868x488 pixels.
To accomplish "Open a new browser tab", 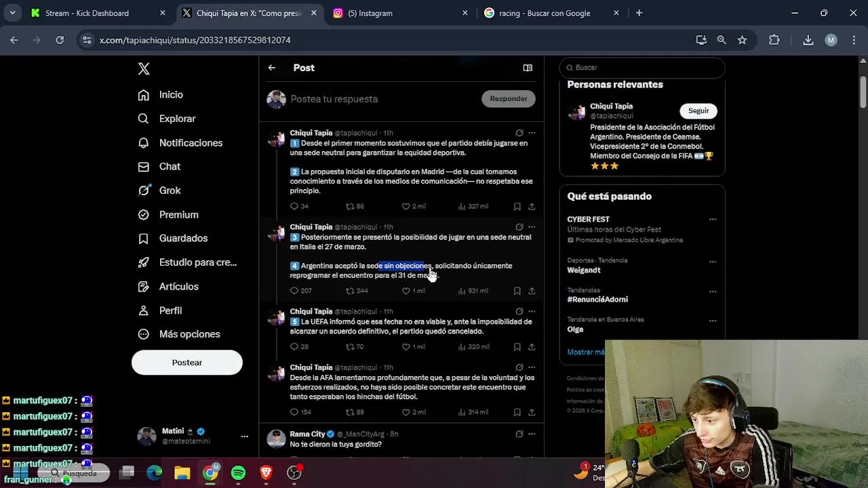I will (x=639, y=13).
